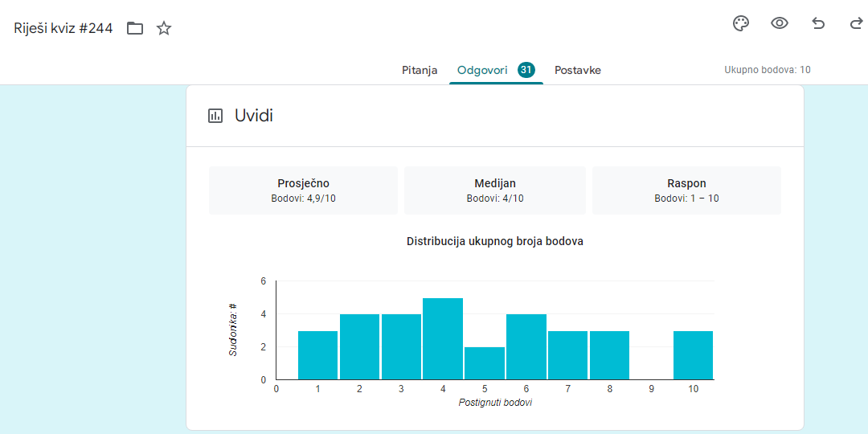Click the Ukupno bodova: 10 label
Viewport: 868px width, 434px height.
coord(768,70)
